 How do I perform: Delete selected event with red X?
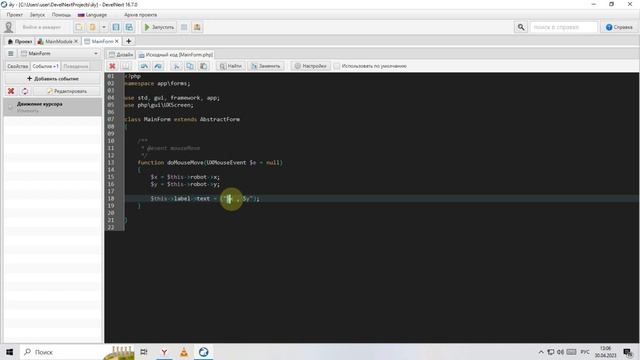click(11, 91)
